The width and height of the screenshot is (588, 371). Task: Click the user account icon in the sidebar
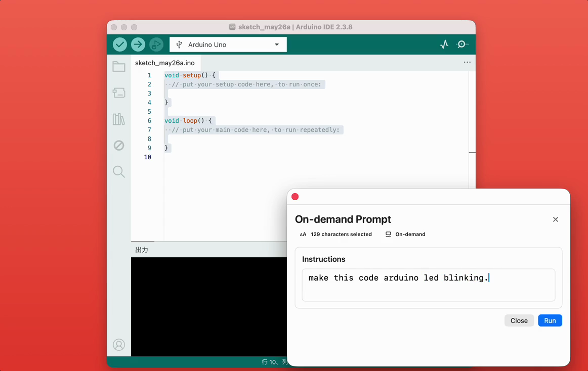[119, 345]
